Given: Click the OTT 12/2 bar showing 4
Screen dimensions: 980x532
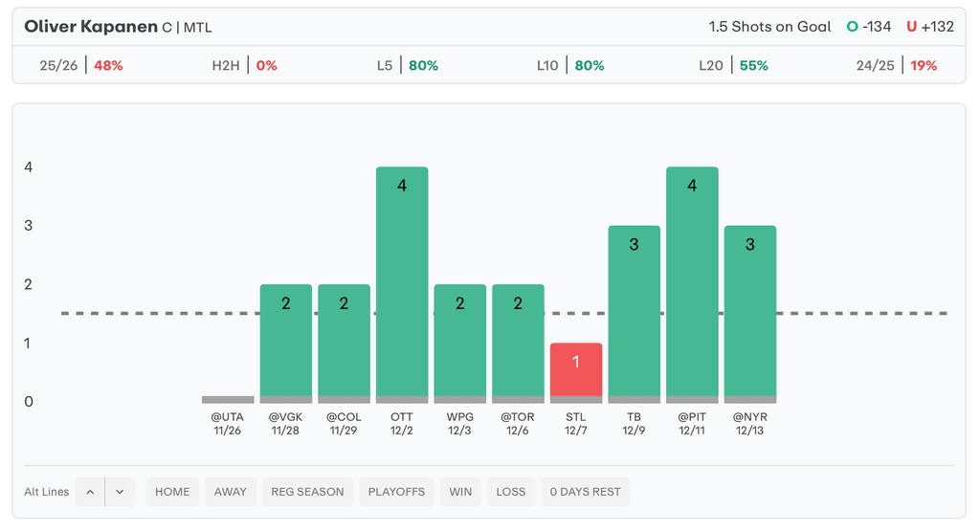Looking at the screenshot, I should [402, 282].
